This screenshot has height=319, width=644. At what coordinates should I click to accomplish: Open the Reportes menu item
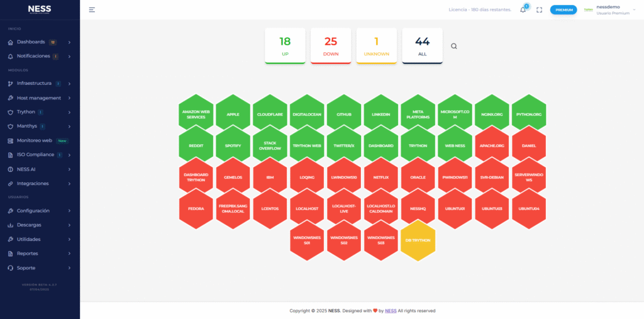[x=40, y=254]
